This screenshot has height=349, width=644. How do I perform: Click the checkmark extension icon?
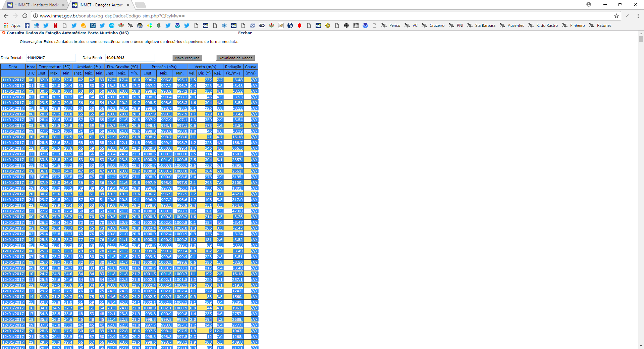click(x=627, y=16)
